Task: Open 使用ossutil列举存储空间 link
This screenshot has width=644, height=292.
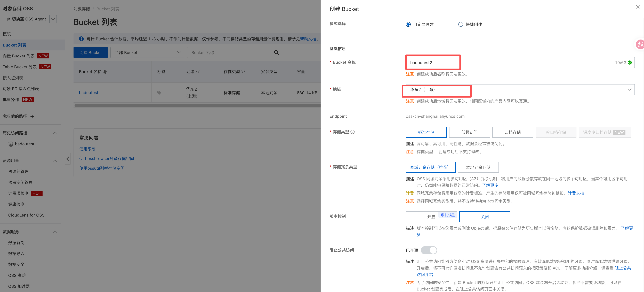Action: 102,168
